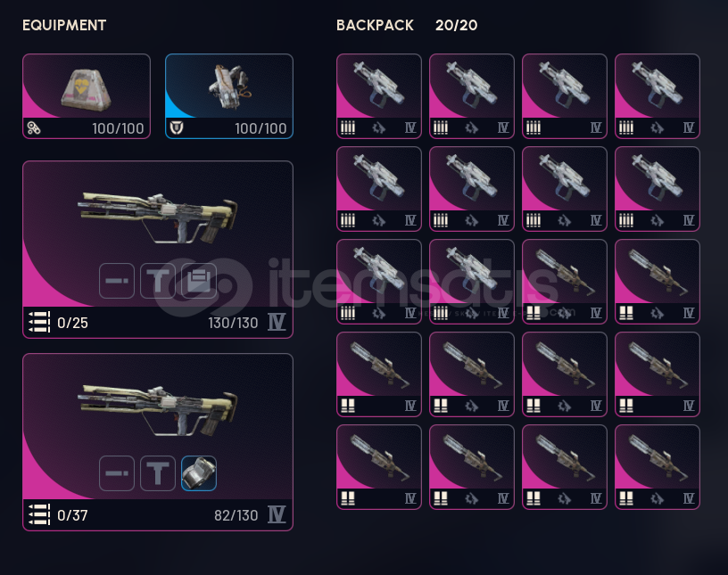Click the augment gear icon under the heart pack

[33, 128]
